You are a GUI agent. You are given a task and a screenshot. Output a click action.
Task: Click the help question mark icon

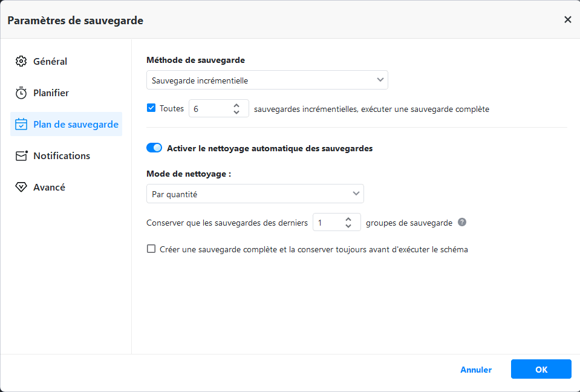click(x=462, y=222)
